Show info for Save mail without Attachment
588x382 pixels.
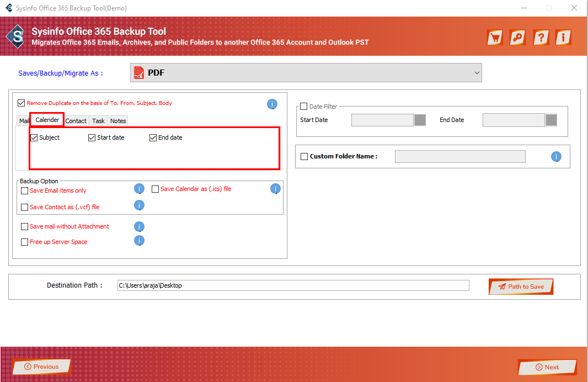tap(139, 227)
